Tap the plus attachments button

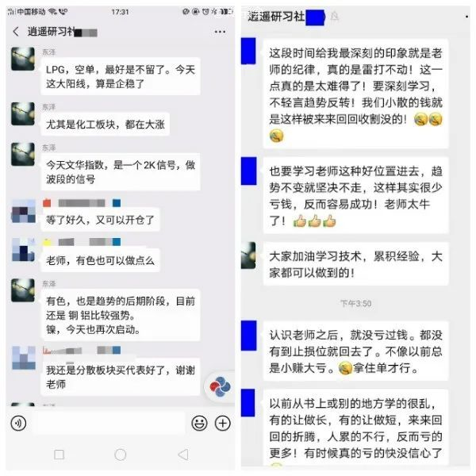(x=223, y=423)
